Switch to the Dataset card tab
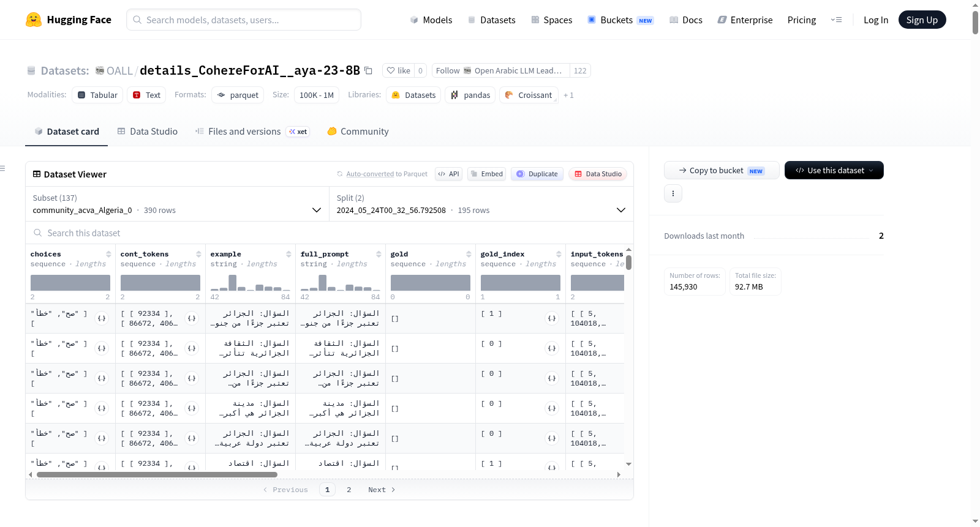 [66, 132]
